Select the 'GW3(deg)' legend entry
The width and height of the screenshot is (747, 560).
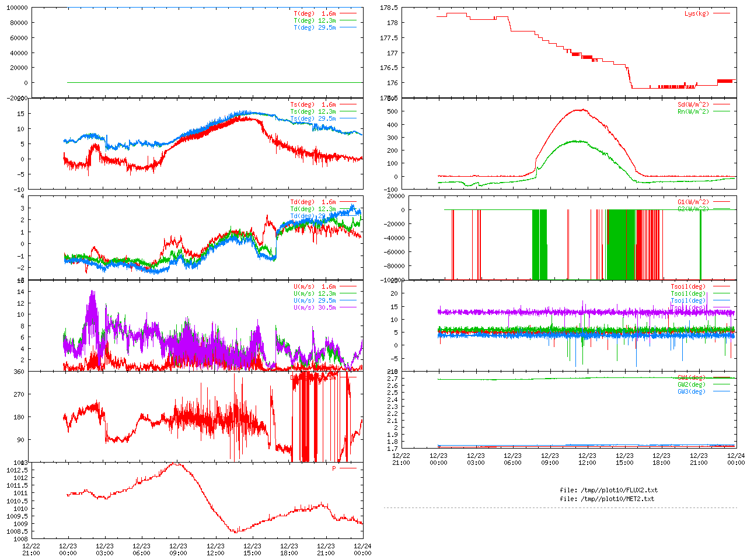click(x=692, y=392)
